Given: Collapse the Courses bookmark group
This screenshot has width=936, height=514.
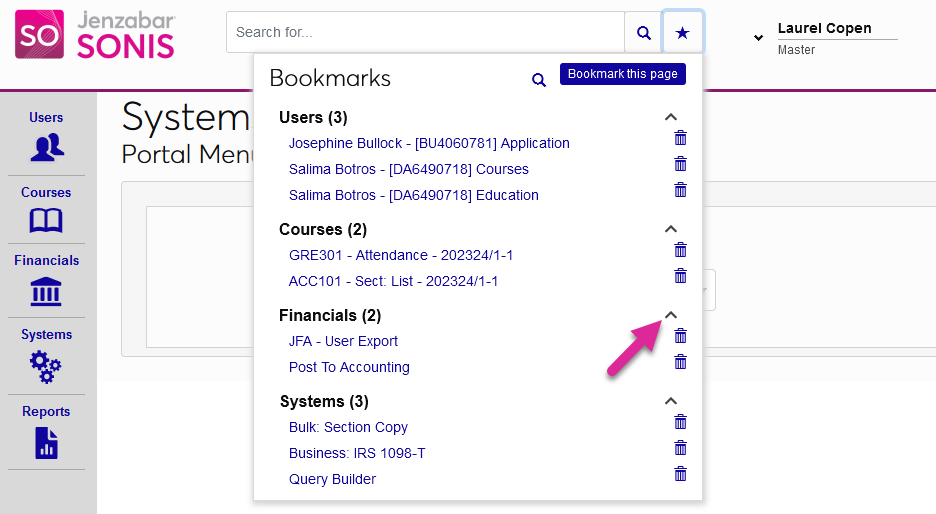Looking at the screenshot, I should [671, 229].
